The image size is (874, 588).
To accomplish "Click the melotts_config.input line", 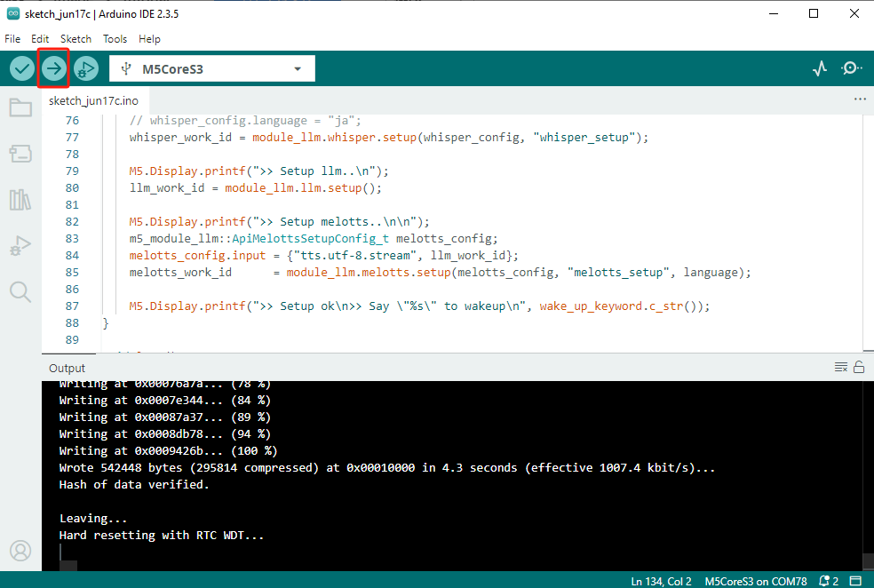I will [x=323, y=255].
